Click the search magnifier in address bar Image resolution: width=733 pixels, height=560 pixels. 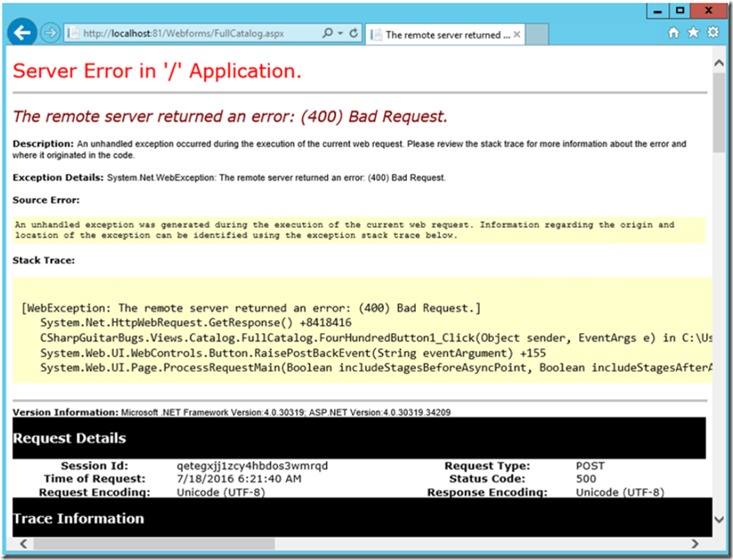point(327,34)
